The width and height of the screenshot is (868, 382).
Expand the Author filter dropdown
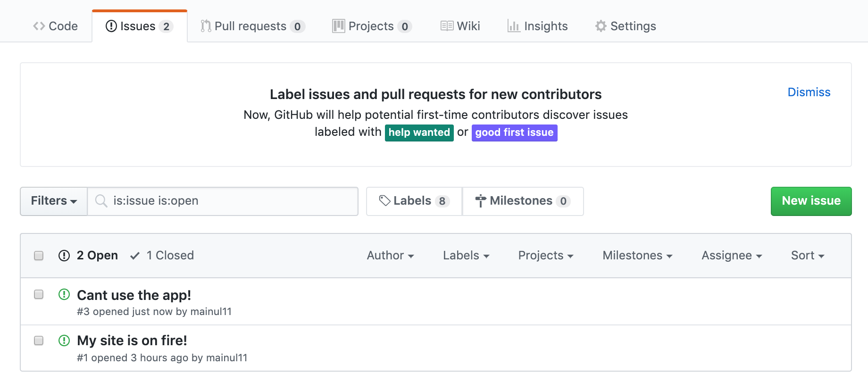point(390,256)
